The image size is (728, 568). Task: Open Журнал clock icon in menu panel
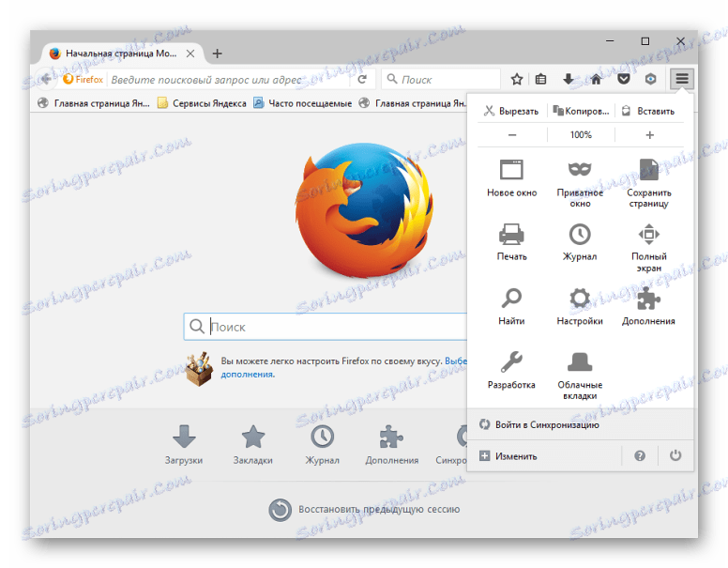pos(580,242)
